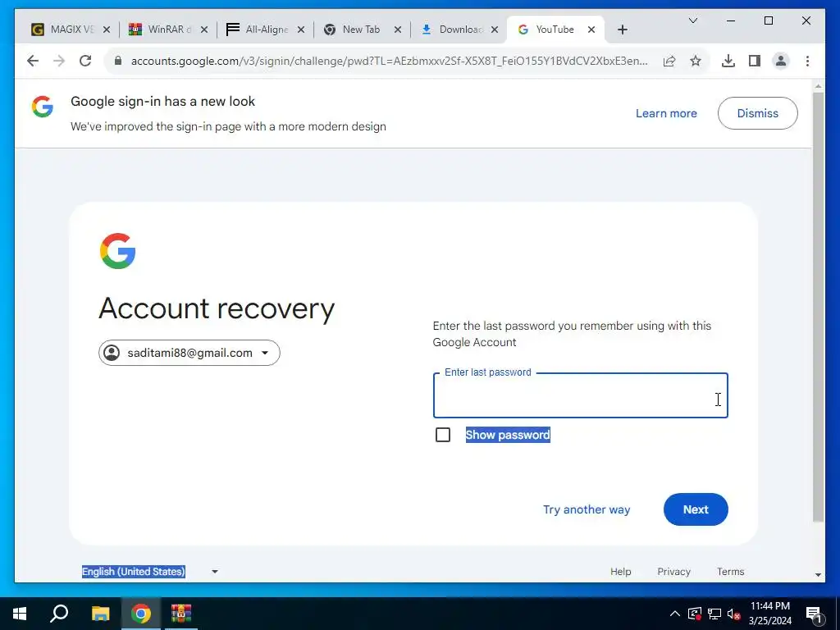The image size is (840, 630).
Task: Click the browser forward arrow
Action: coord(59,61)
